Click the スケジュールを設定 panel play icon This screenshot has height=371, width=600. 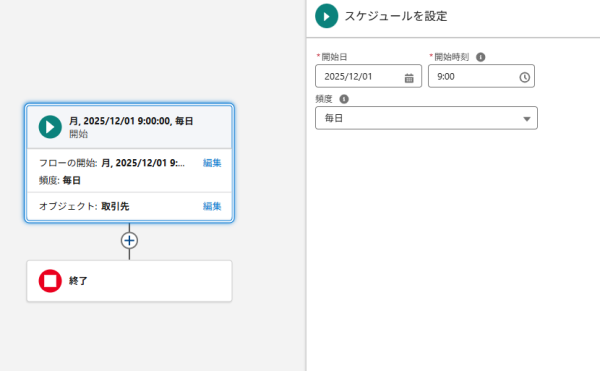click(326, 16)
